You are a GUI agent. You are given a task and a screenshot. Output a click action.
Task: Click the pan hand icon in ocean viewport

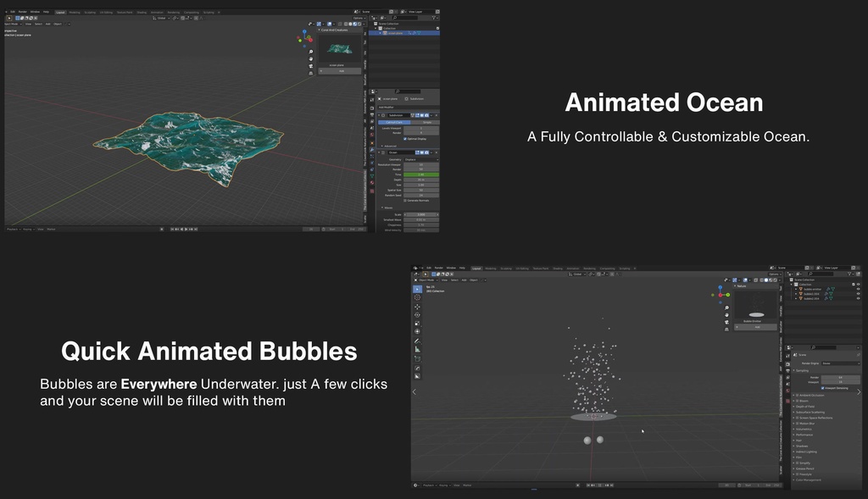[310, 58]
